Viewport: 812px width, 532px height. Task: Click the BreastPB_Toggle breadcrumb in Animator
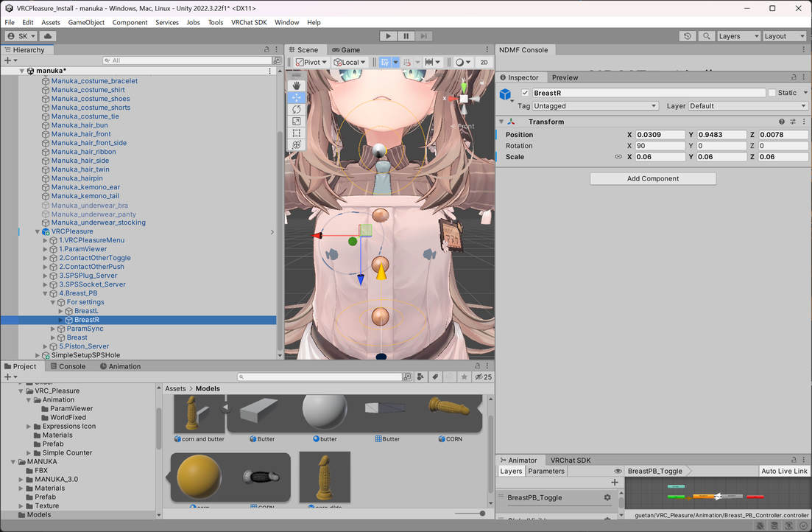[x=655, y=472]
